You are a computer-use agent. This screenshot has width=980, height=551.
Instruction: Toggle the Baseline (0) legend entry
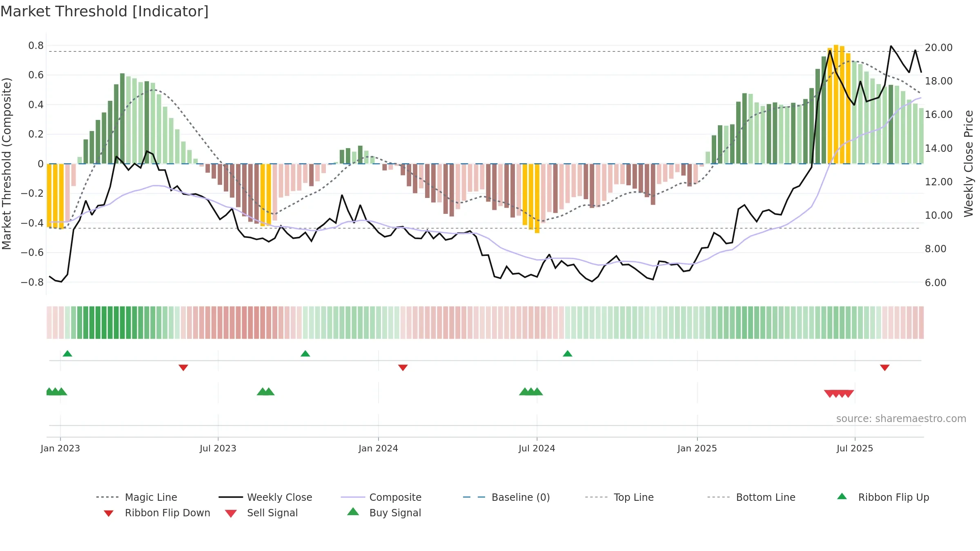pos(506,497)
